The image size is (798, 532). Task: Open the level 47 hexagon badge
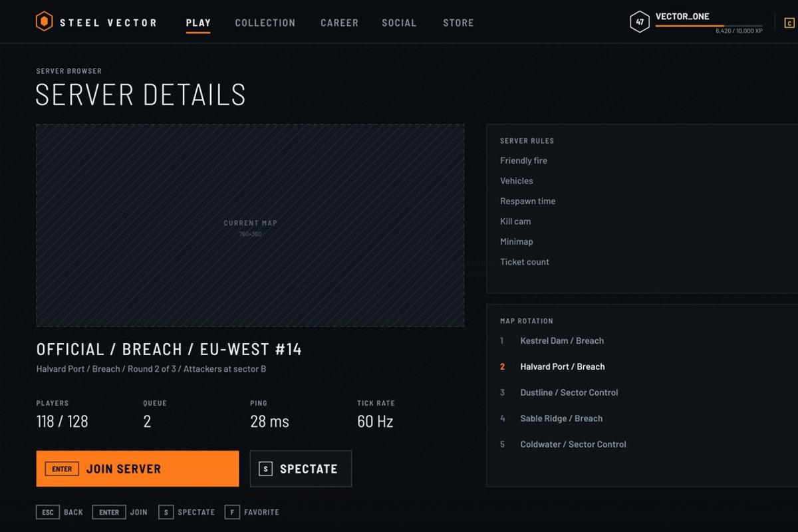click(x=639, y=22)
